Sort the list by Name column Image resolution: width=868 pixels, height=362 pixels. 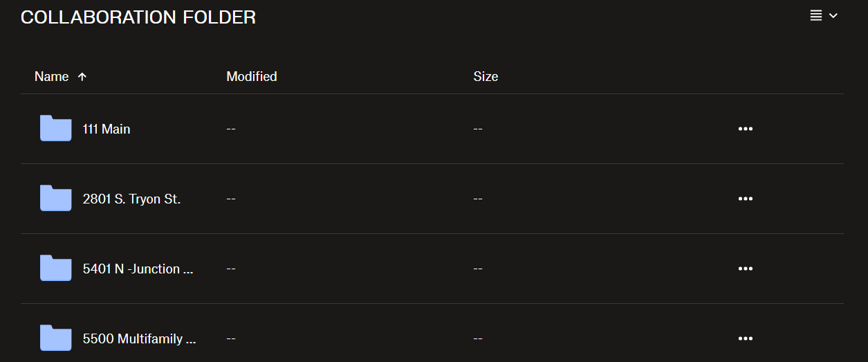(52, 77)
